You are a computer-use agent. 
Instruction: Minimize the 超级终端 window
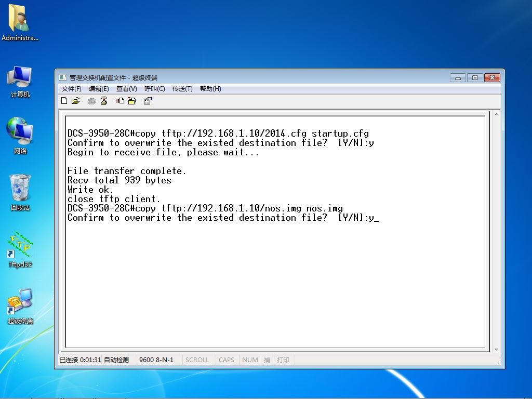click(x=458, y=78)
